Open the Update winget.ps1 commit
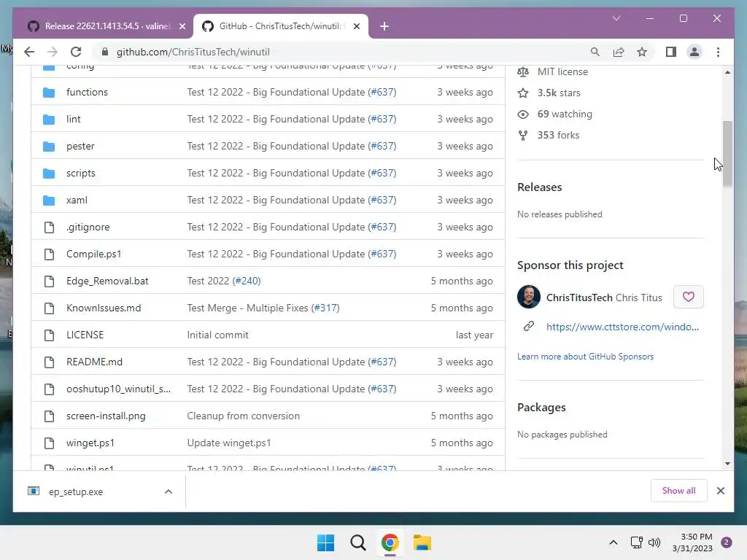 click(229, 443)
